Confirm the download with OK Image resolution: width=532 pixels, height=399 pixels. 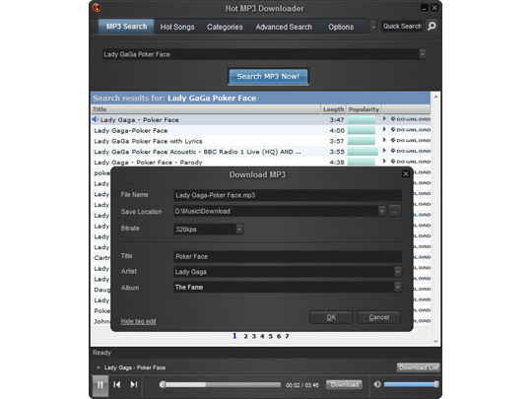tap(331, 317)
